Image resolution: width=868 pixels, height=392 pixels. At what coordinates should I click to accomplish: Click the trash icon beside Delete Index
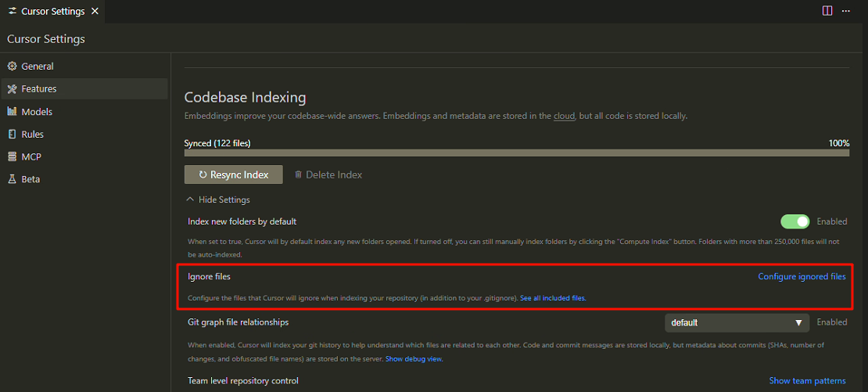(299, 174)
